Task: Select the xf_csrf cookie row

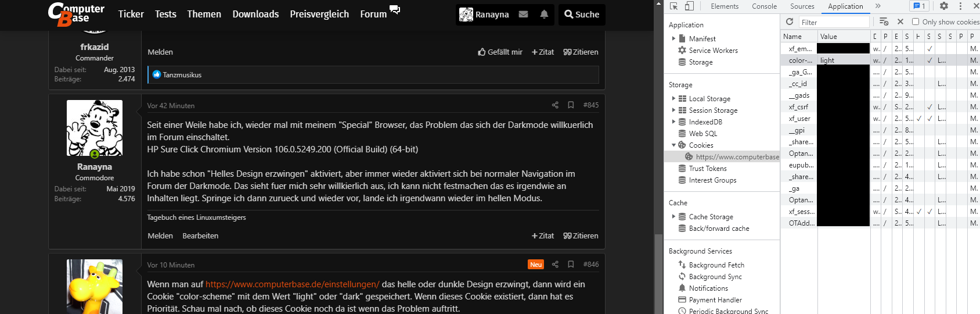Action: (x=880, y=107)
